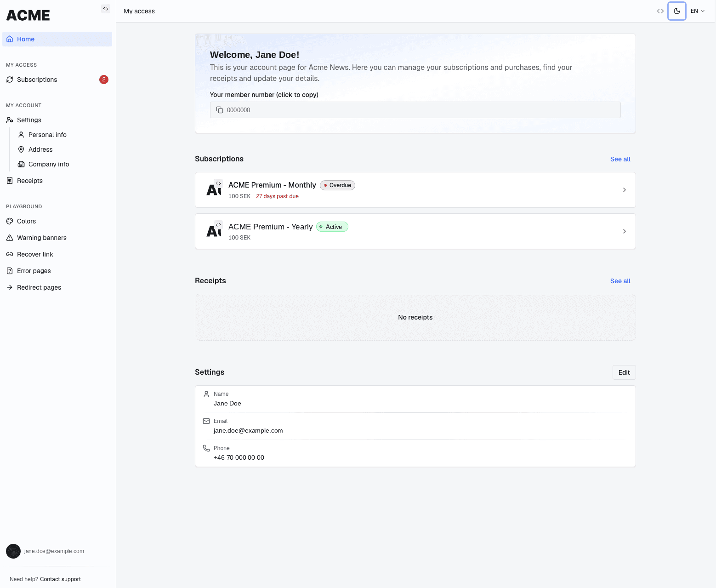Go to Home in the sidebar
The height and width of the screenshot is (588, 716).
tap(57, 39)
